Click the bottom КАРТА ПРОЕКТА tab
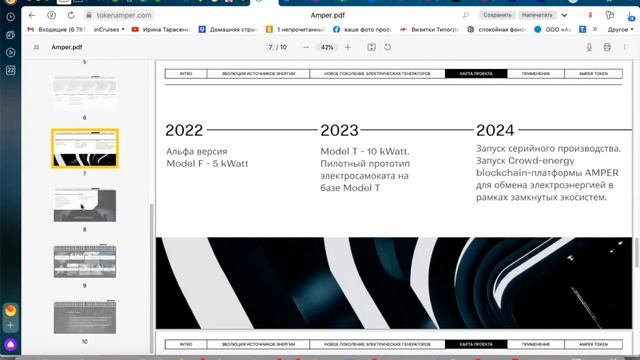The image size is (640, 360). click(x=476, y=344)
